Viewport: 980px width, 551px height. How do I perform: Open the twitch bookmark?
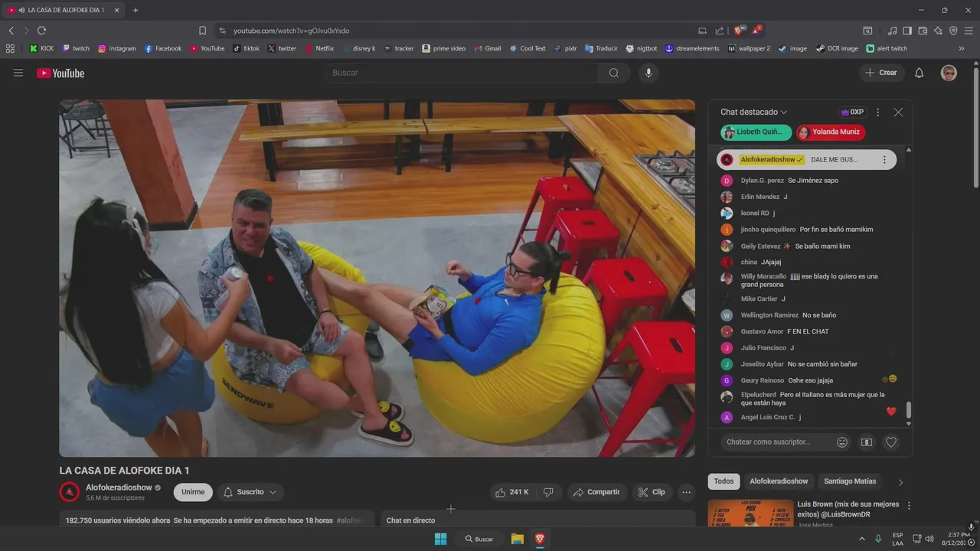pos(76,48)
